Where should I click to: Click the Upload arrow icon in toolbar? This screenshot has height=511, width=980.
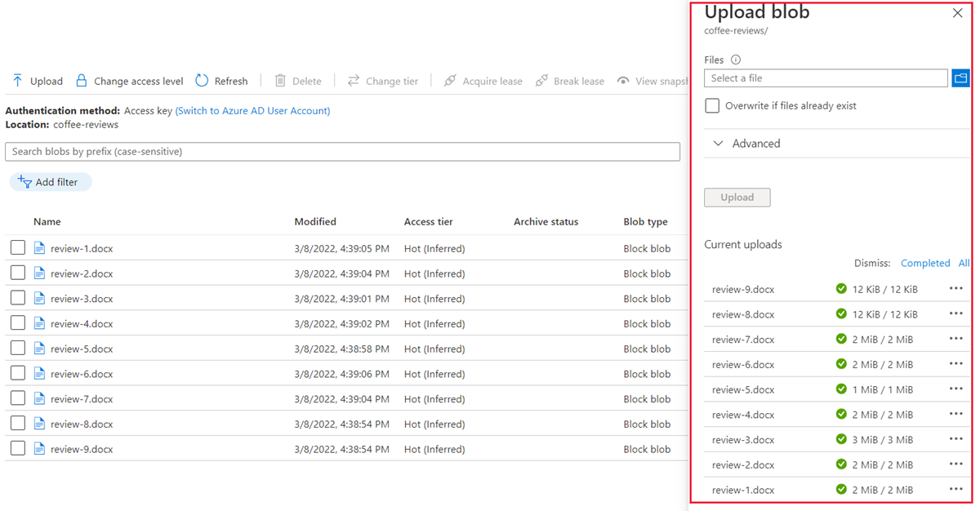17,81
